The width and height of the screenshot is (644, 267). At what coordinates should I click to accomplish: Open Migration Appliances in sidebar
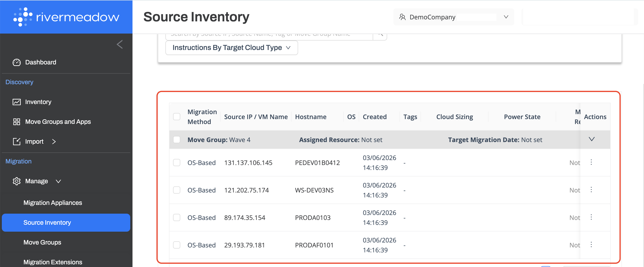click(x=53, y=203)
